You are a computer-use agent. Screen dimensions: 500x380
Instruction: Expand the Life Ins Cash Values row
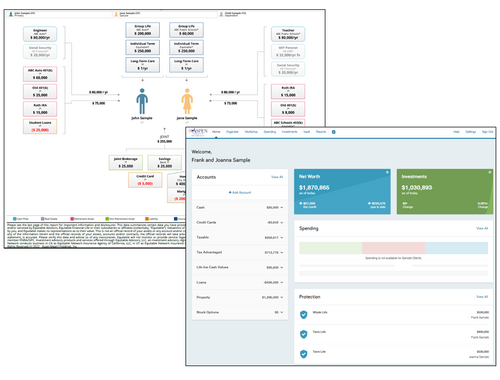(240, 267)
